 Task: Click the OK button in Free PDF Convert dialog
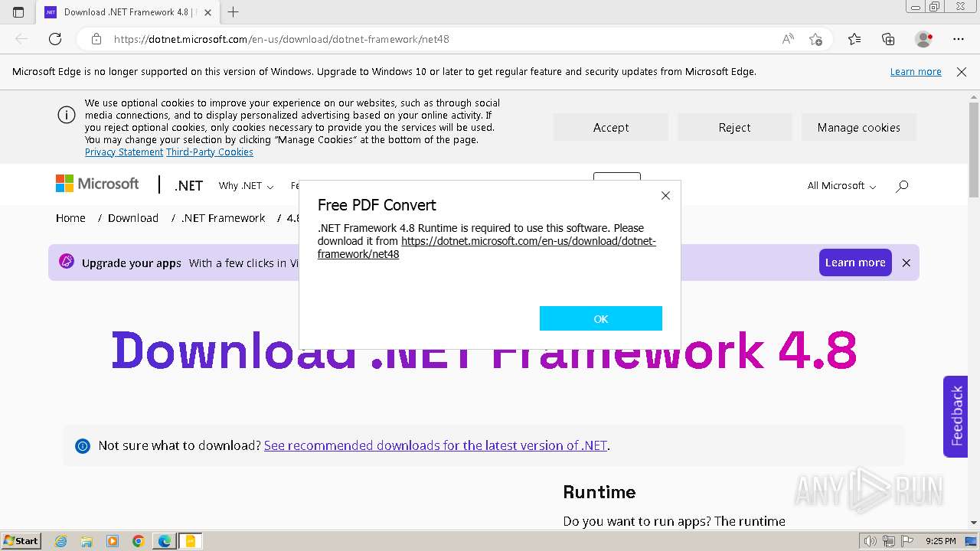pyautogui.click(x=600, y=318)
